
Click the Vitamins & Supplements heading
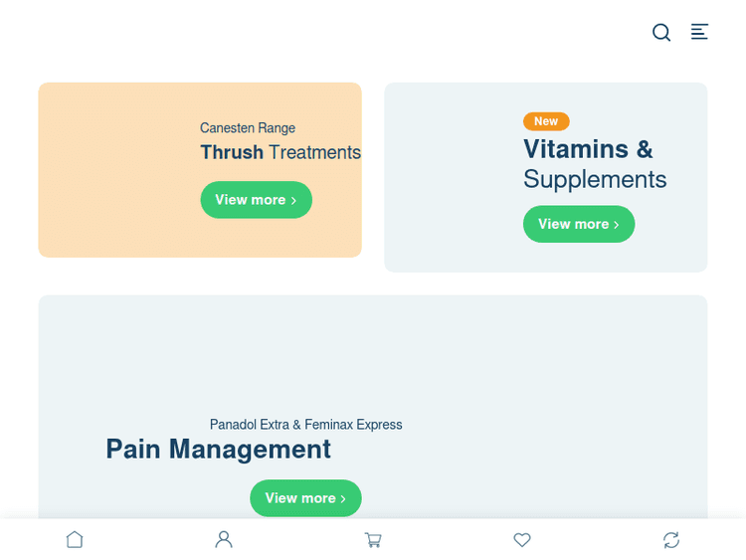click(594, 164)
